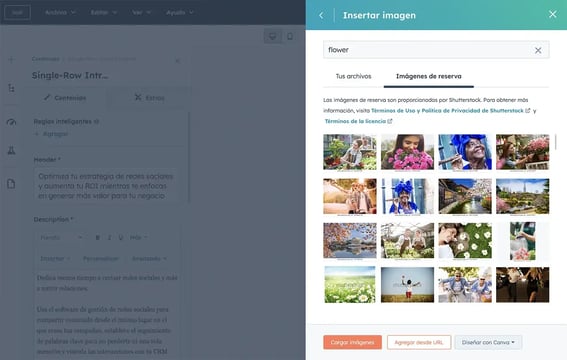Open the page document icon in sidebar

pos(11,184)
